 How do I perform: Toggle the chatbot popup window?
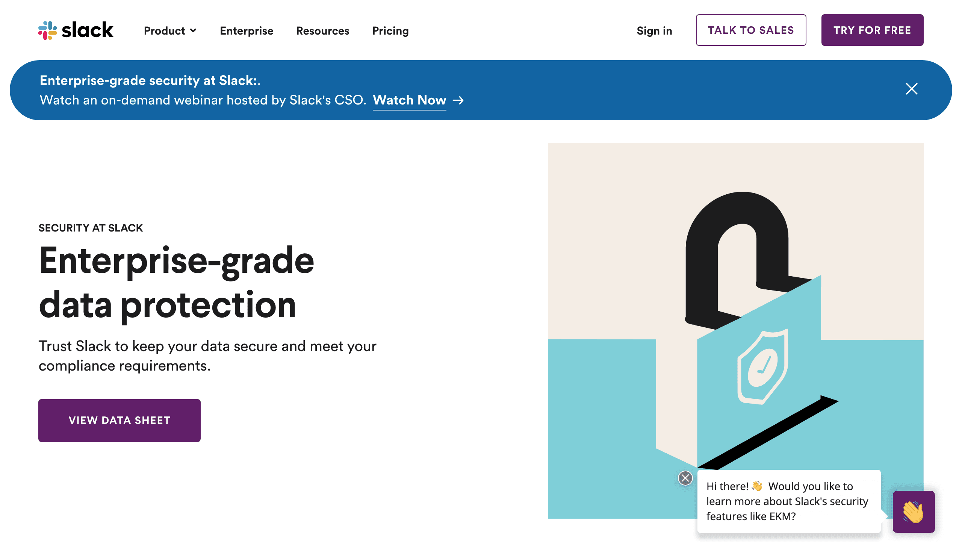[x=913, y=513]
